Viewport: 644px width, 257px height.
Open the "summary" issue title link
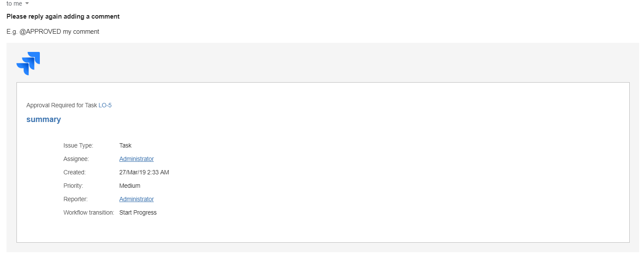click(43, 119)
